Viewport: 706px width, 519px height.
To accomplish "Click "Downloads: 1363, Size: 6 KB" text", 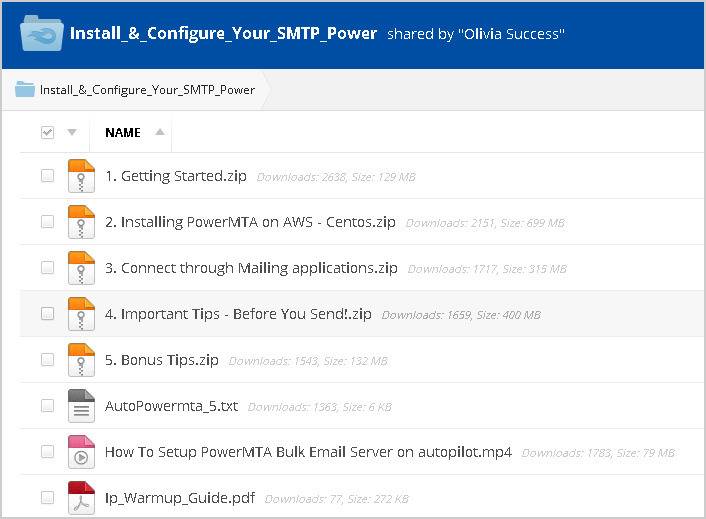I will [x=320, y=406].
